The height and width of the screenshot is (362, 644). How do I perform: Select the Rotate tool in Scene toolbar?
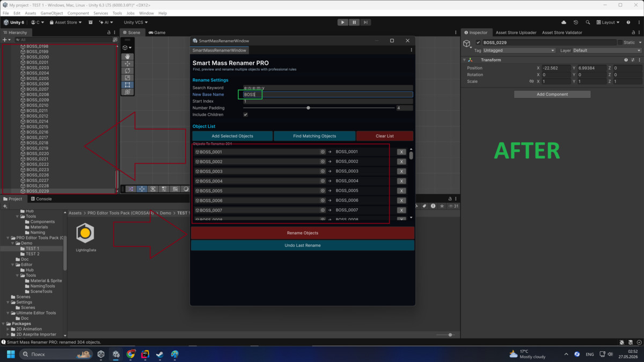point(127,70)
